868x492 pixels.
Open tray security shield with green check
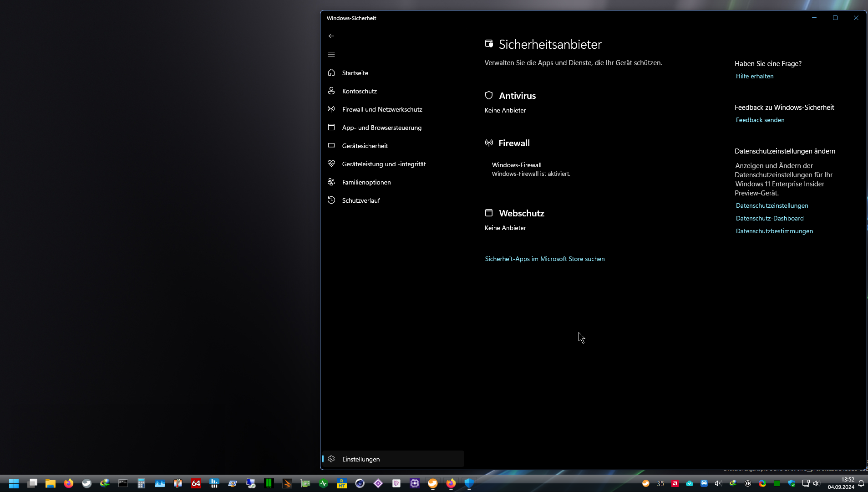(792, 483)
